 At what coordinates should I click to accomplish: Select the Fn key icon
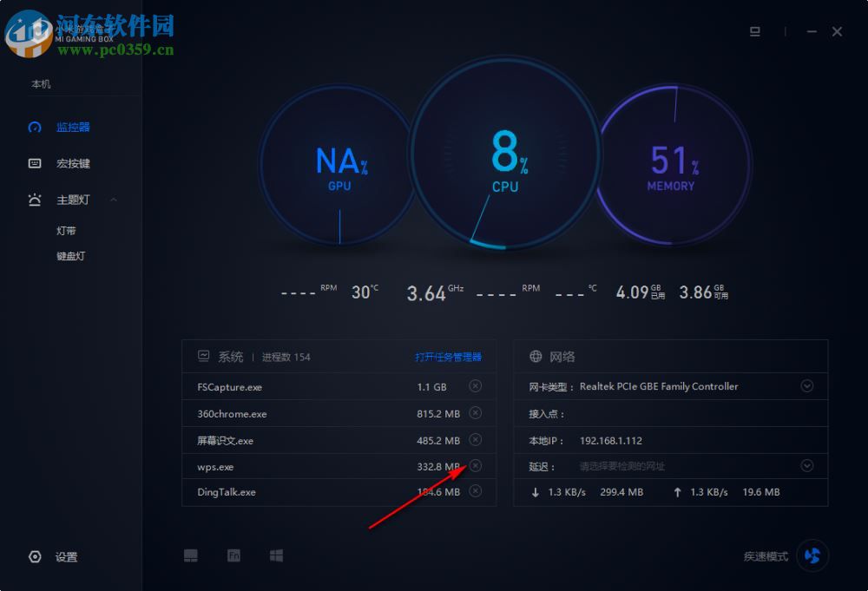(x=233, y=555)
